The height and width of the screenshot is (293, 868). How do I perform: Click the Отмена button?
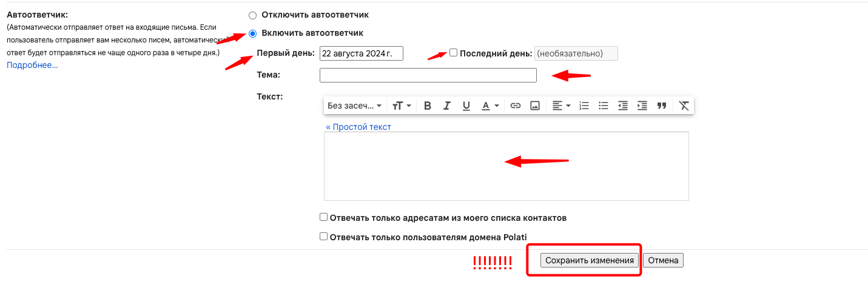click(664, 260)
